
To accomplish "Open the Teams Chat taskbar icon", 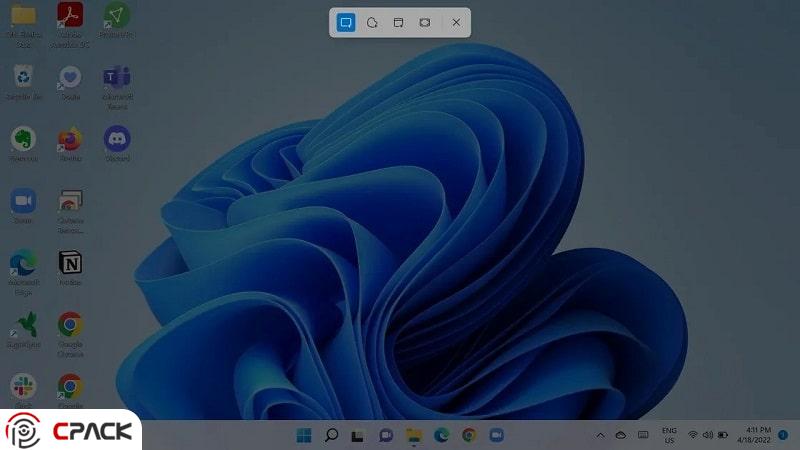I will coord(386,435).
